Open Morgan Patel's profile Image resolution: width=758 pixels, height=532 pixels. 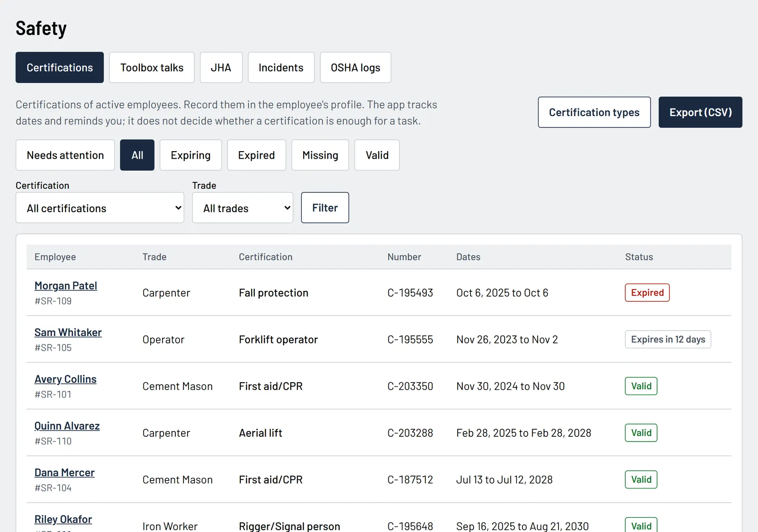tap(66, 286)
